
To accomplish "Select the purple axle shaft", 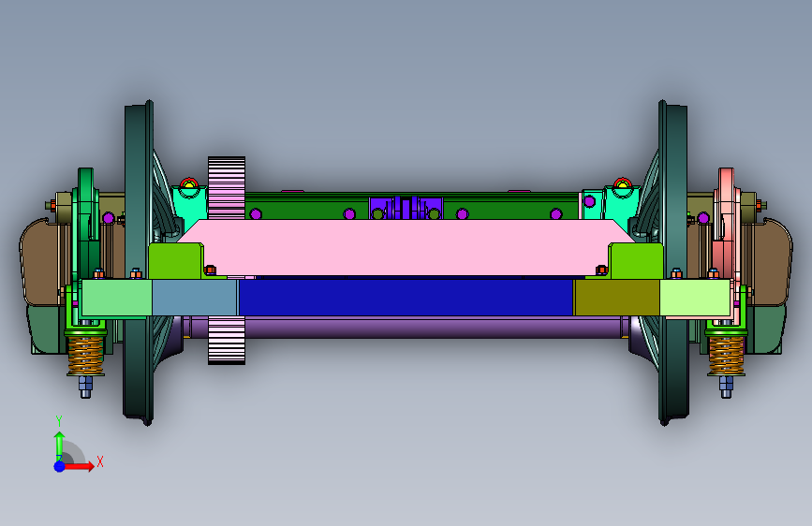I will pos(406,328).
